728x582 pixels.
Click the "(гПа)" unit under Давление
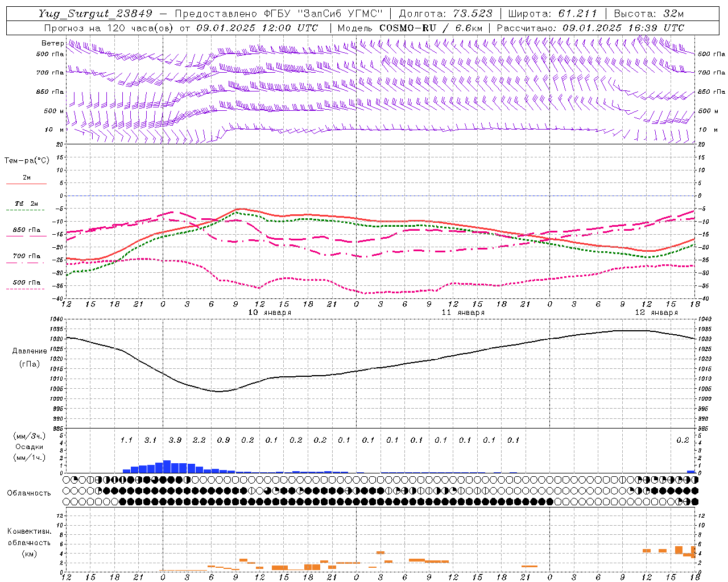click(29, 364)
